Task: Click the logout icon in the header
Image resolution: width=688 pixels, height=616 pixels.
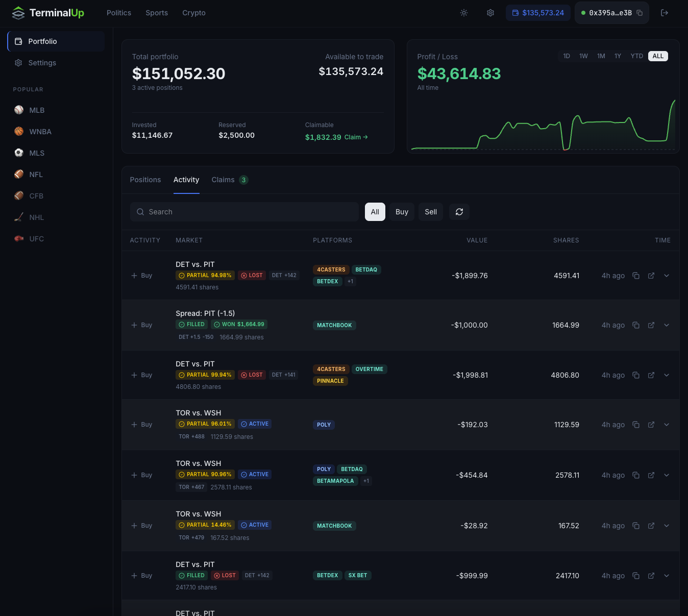Action: pyautogui.click(x=665, y=13)
